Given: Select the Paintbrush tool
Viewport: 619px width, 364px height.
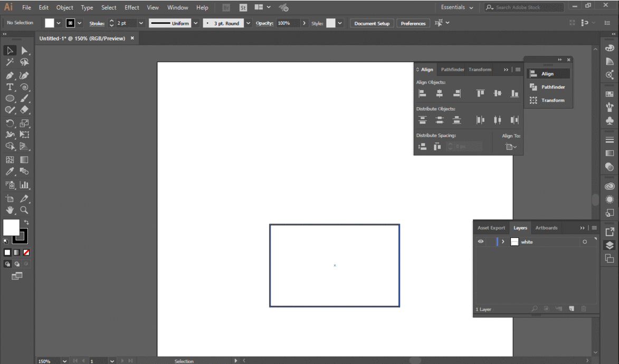Looking at the screenshot, I should (x=24, y=98).
